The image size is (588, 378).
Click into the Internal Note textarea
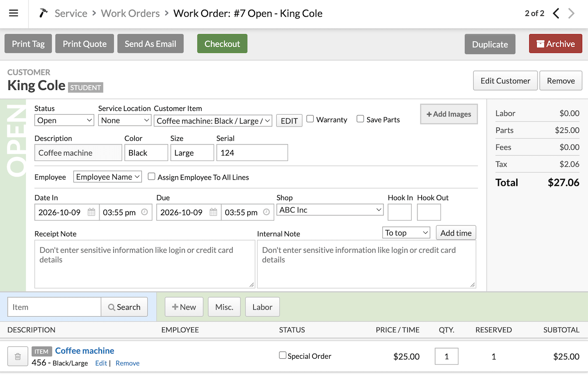tap(367, 264)
